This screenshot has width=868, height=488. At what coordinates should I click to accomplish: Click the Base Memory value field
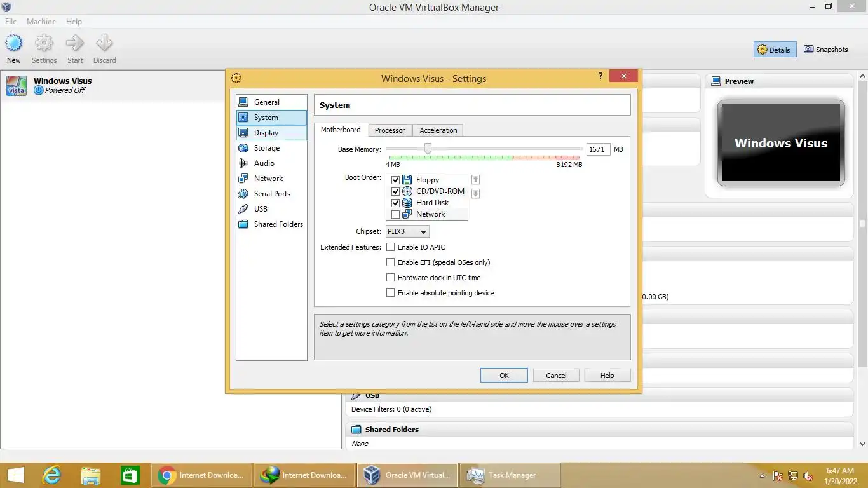(598, 149)
